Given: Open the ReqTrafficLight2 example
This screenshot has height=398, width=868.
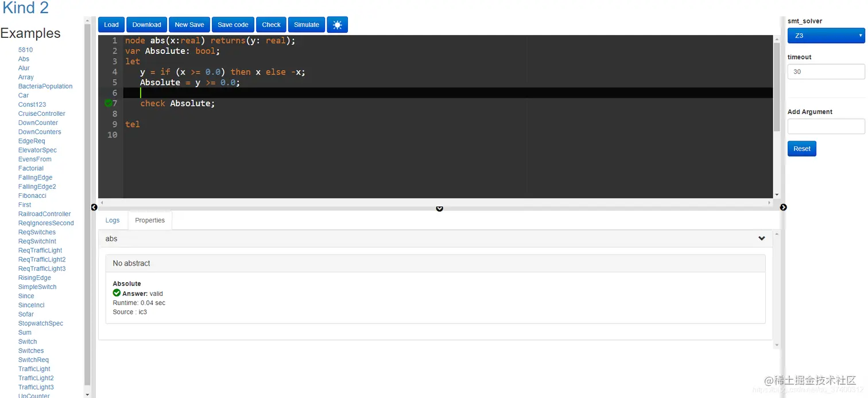Looking at the screenshot, I should click(x=42, y=260).
